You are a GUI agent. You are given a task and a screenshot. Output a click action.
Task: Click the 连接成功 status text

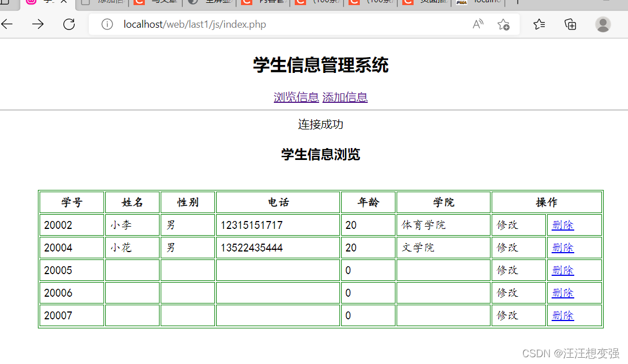coord(320,124)
